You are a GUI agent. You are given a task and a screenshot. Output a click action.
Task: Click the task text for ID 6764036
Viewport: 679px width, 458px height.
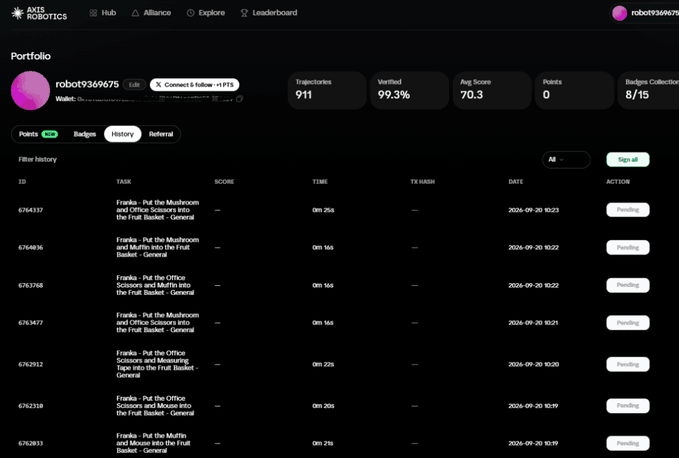(x=158, y=247)
